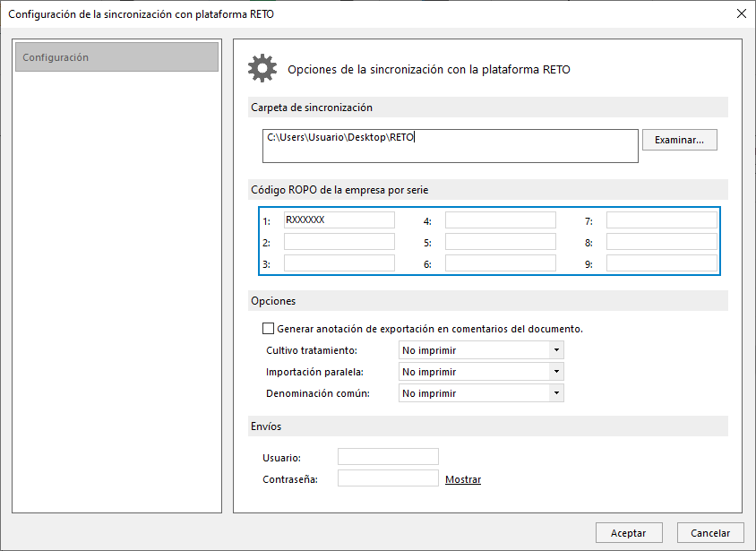The image size is (756, 551).
Task: Click the Denominación común label
Action: pyautogui.click(x=318, y=393)
